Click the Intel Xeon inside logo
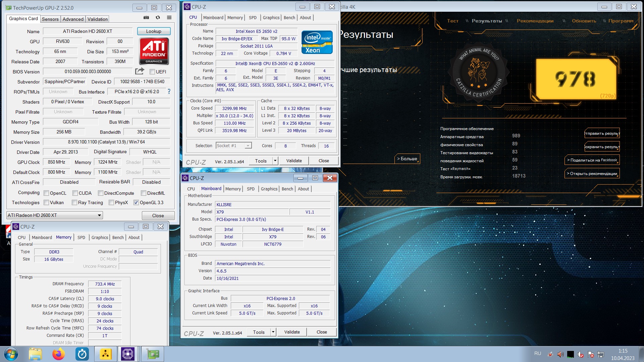Screen dimensions: 644x362 (x=317, y=42)
